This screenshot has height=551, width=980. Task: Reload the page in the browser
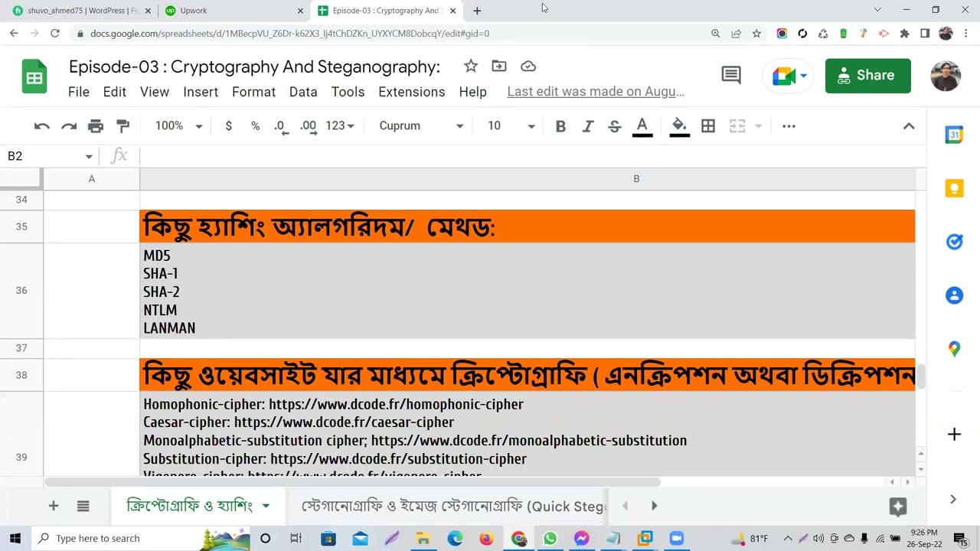tap(55, 34)
